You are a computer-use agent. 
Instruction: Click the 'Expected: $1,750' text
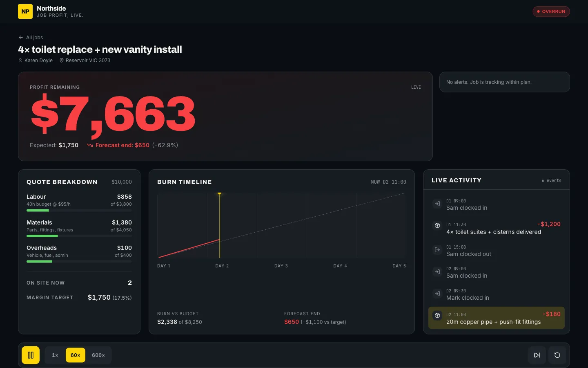[54, 145]
